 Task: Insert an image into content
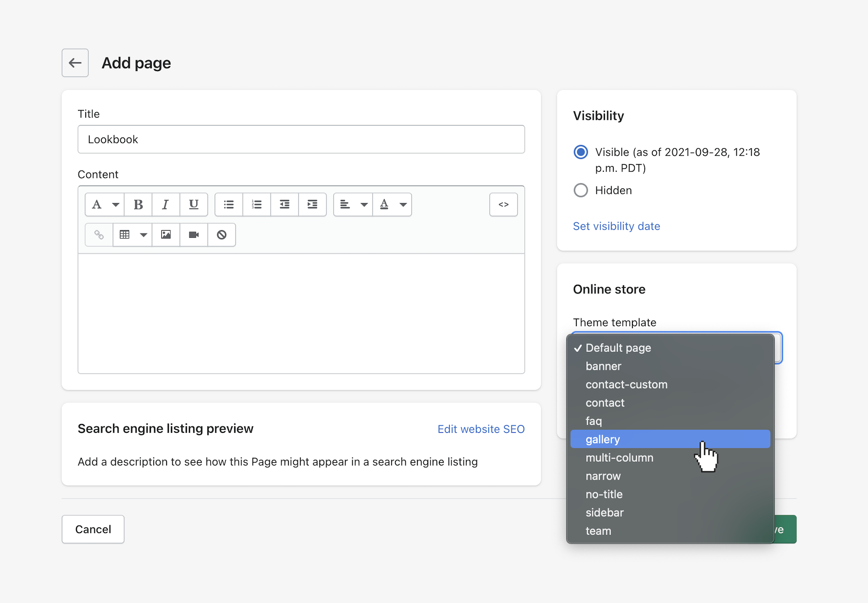click(x=166, y=235)
